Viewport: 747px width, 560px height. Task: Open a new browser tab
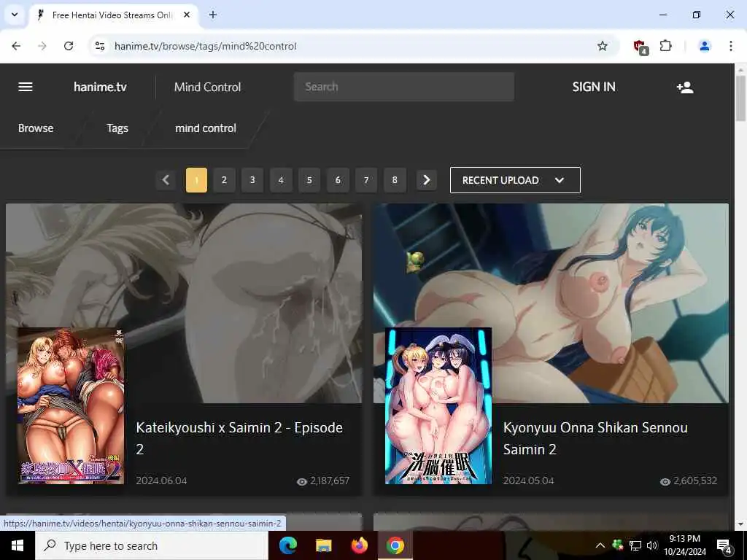click(x=213, y=15)
